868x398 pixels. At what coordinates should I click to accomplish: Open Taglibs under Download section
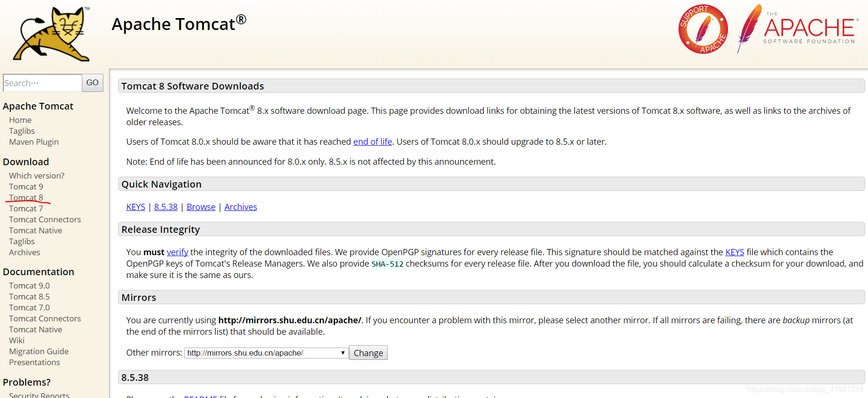[22, 241]
